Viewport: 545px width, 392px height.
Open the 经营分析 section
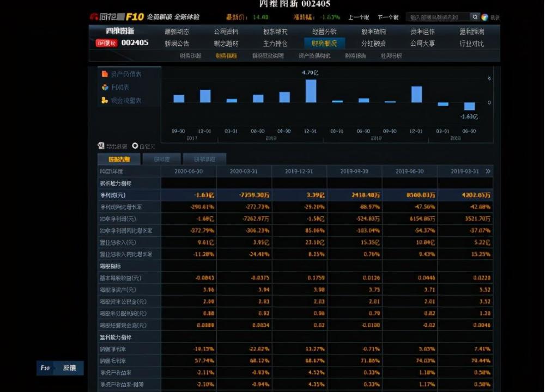pos(324,32)
